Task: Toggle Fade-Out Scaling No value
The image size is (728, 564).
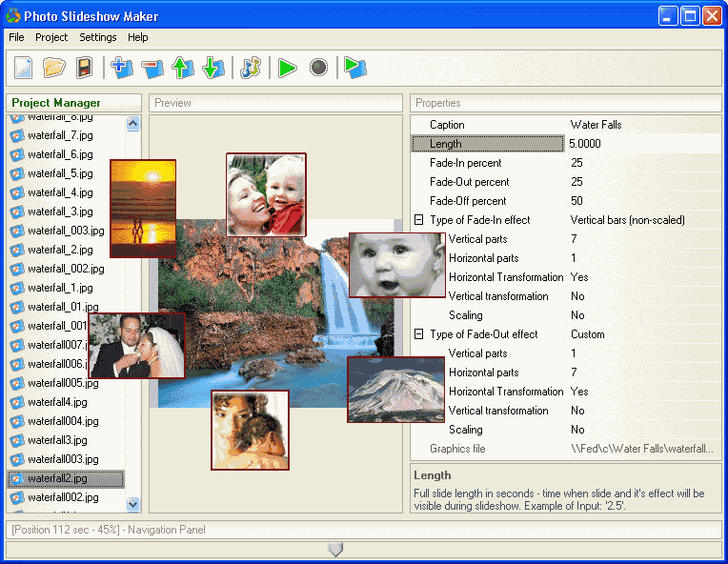Action: (x=577, y=430)
